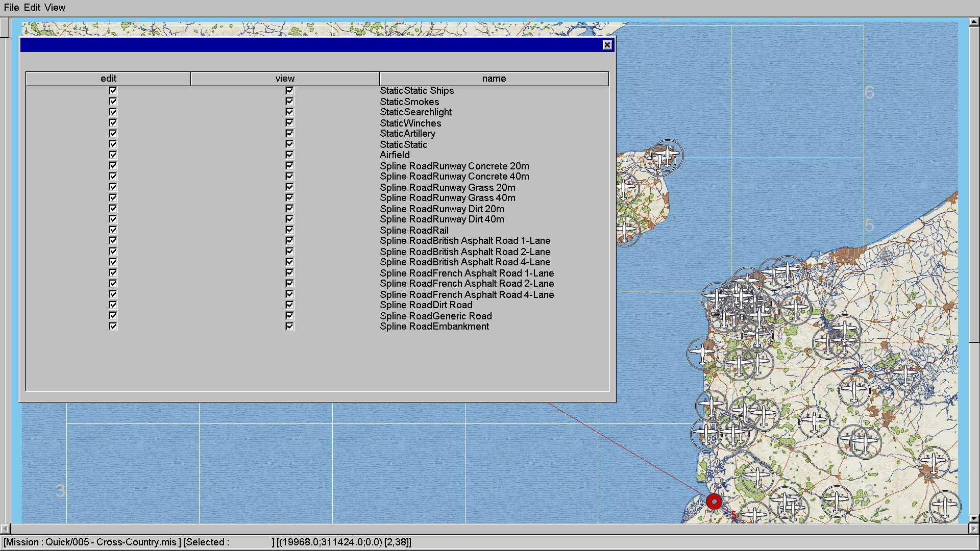This screenshot has height=551, width=980.
Task: Click scroll left arrow on horizontal scrollbar
Action: 5,529
